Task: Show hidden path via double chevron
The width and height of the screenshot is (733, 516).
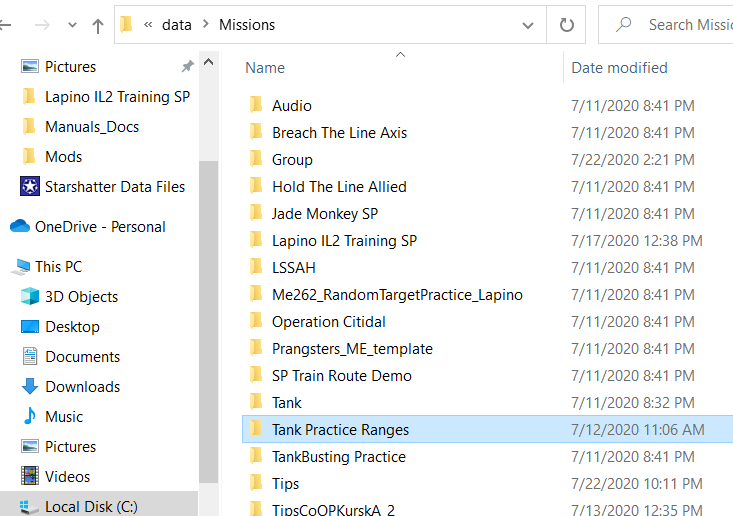Action: tap(148, 25)
